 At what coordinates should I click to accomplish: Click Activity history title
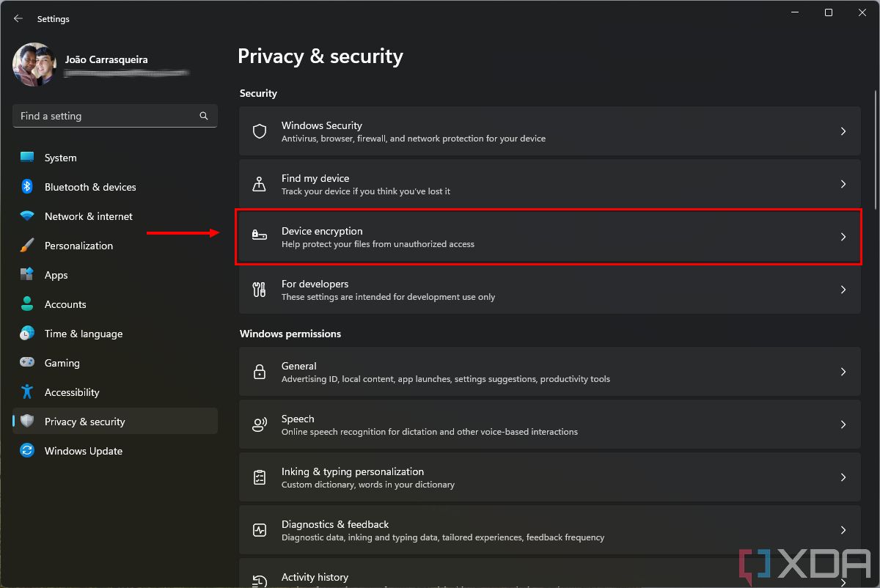[315, 577]
